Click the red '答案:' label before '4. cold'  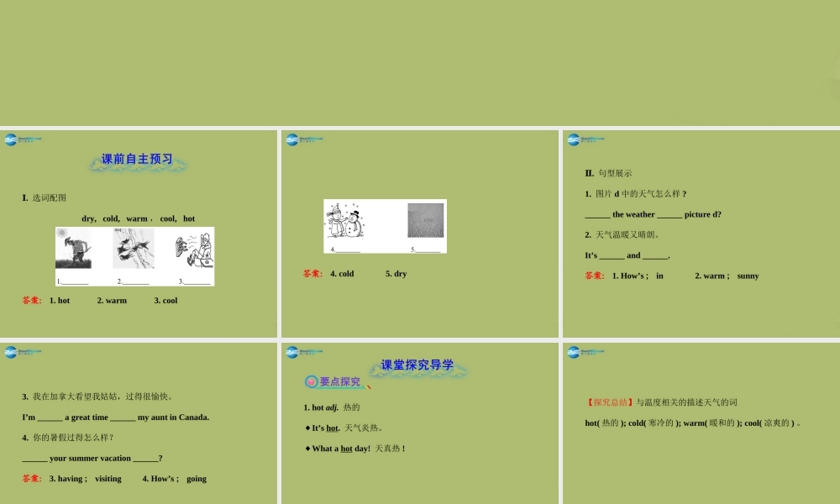[312, 274]
